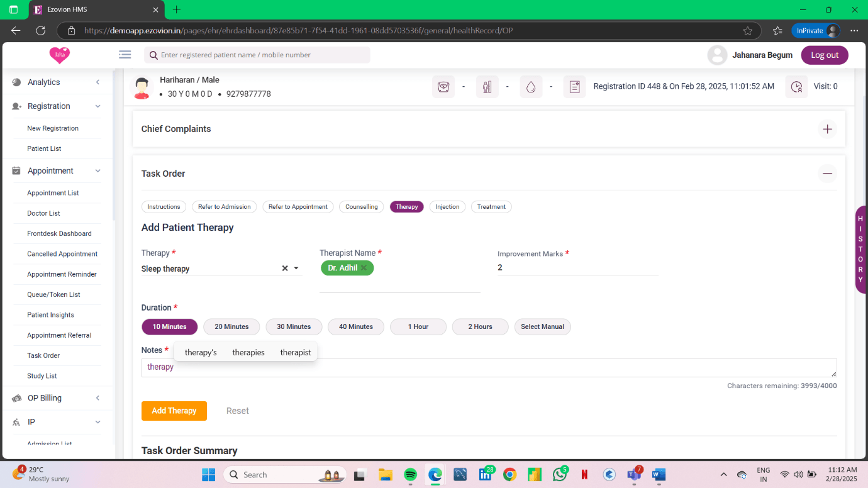The height and width of the screenshot is (488, 868).
Task: Expand the Analytics sidebar menu
Action: (97, 82)
